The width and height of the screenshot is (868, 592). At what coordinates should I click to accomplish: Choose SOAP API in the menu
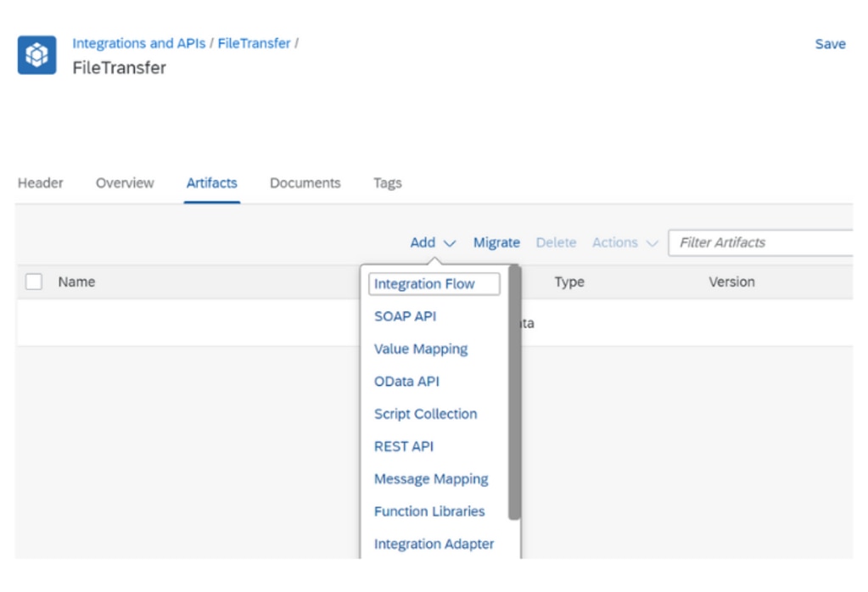click(x=405, y=316)
